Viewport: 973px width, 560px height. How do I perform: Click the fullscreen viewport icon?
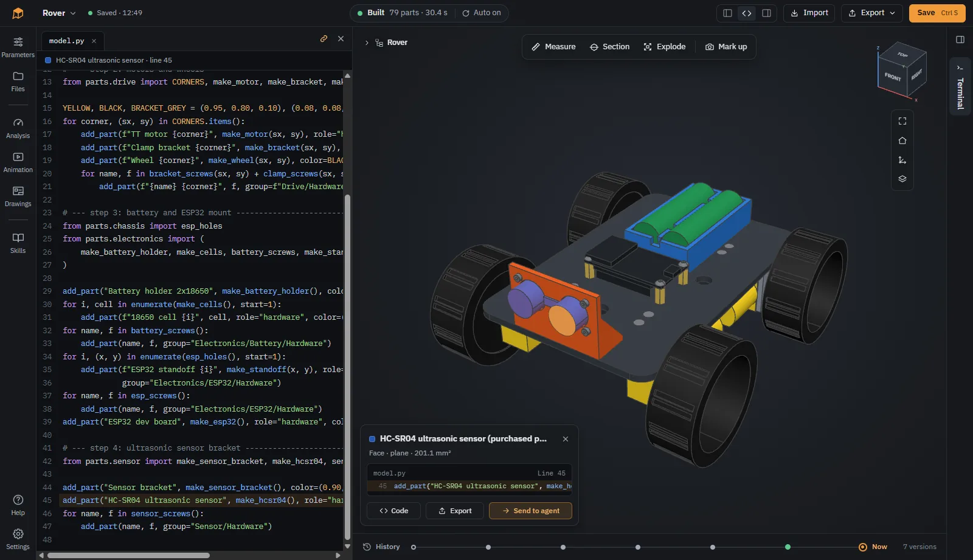click(x=902, y=121)
